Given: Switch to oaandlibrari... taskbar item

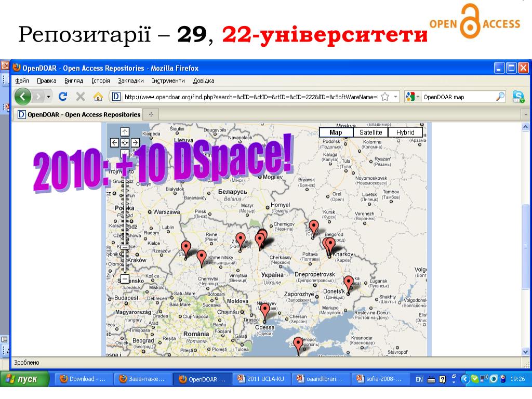Looking at the screenshot, I should 320,379.
